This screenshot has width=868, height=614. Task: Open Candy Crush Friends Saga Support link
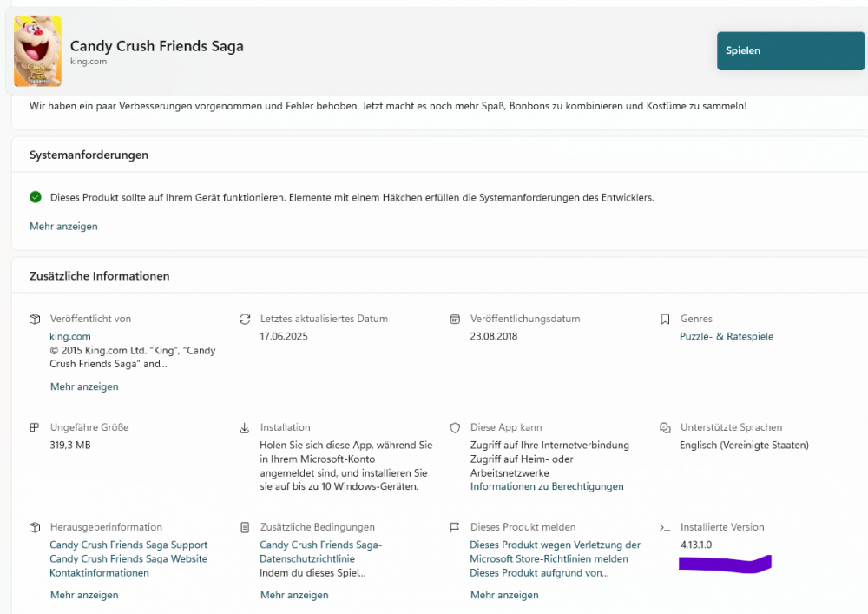128,545
